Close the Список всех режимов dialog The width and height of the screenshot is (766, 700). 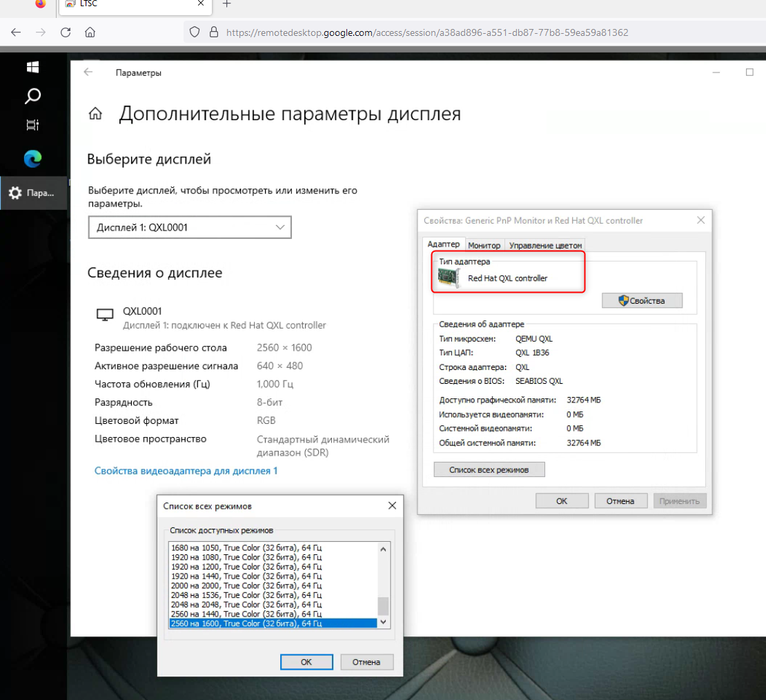click(x=392, y=505)
